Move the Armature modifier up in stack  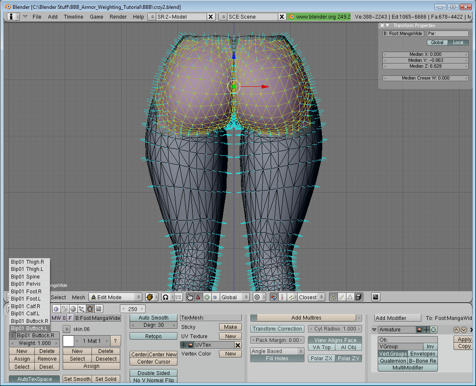coord(456,330)
